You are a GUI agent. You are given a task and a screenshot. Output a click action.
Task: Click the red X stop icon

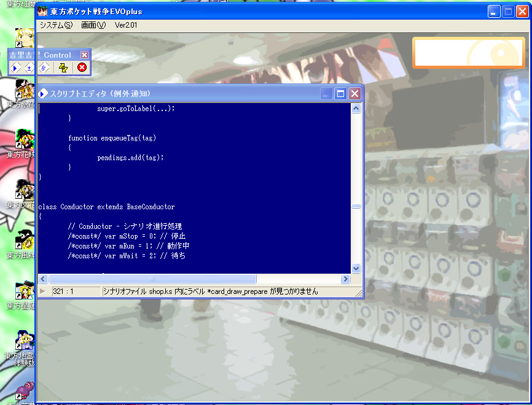click(82, 67)
